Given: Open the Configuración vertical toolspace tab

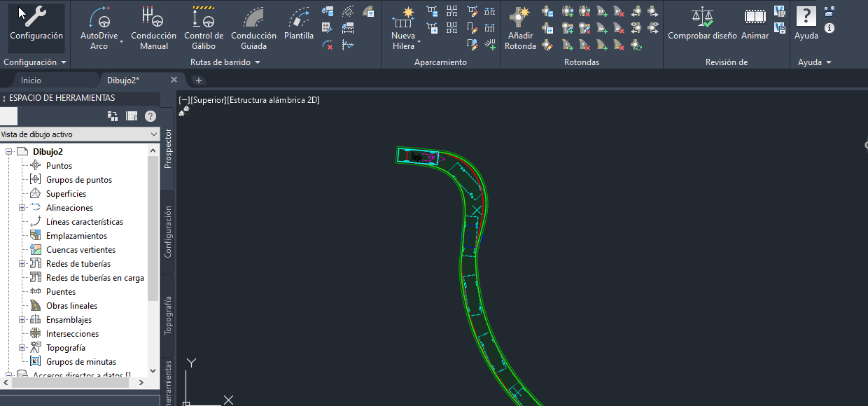Looking at the screenshot, I should point(167,231).
